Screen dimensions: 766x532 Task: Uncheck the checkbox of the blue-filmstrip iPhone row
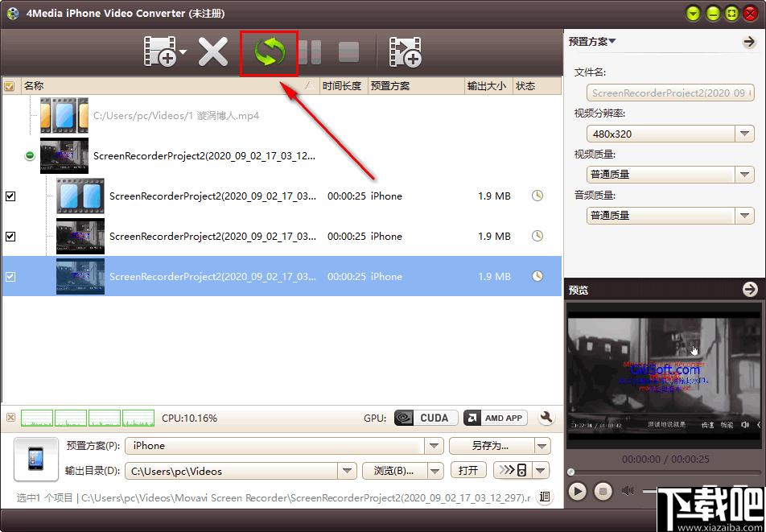[10, 196]
